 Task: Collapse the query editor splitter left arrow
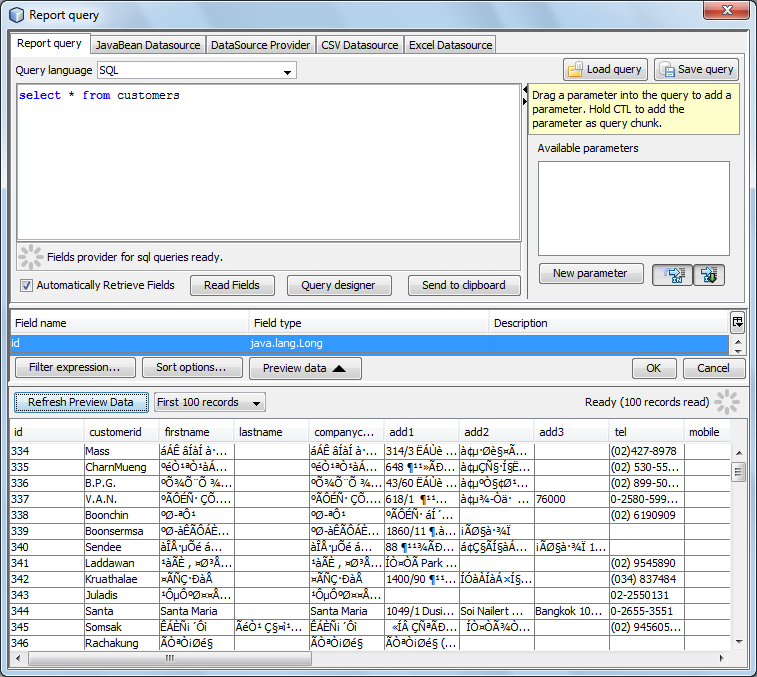[525, 90]
